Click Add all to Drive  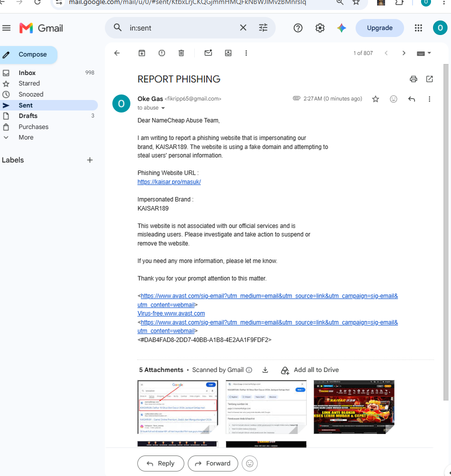pyautogui.click(x=310, y=370)
